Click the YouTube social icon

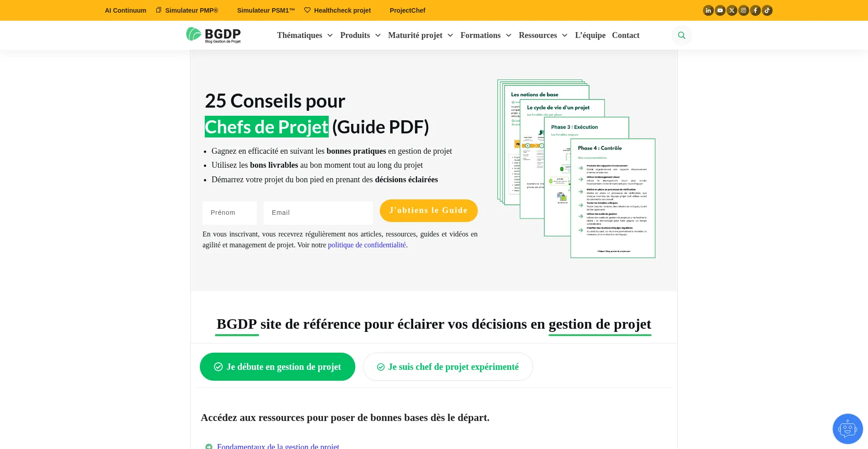coord(720,10)
